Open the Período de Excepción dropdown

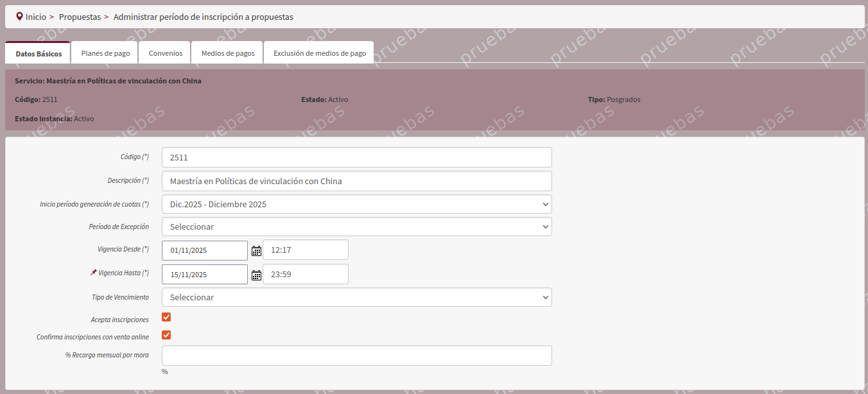pyautogui.click(x=356, y=227)
